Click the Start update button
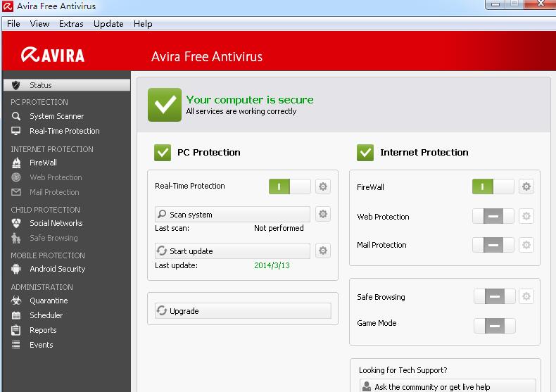 coord(232,251)
